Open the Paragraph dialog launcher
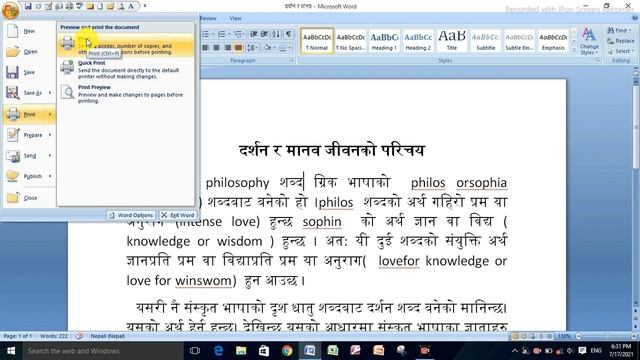This screenshot has height=360, width=640. (291, 60)
